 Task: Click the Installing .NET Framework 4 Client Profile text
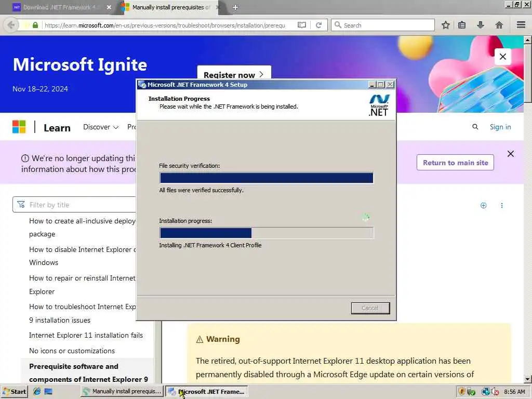[x=210, y=245]
